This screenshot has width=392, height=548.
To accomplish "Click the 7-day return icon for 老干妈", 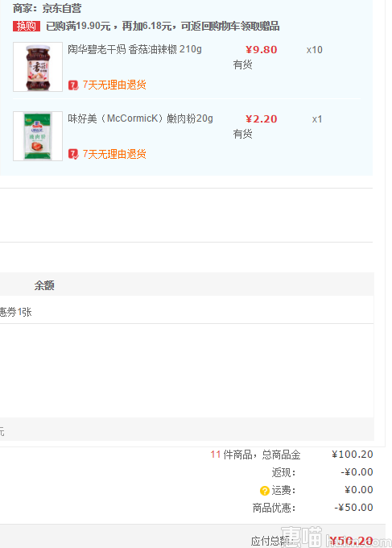I will coord(73,85).
